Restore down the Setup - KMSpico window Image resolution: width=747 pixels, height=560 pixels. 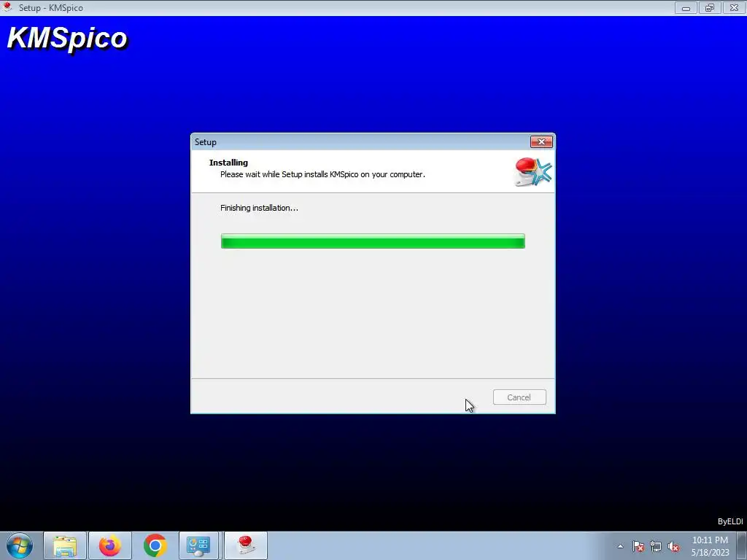(x=710, y=7)
